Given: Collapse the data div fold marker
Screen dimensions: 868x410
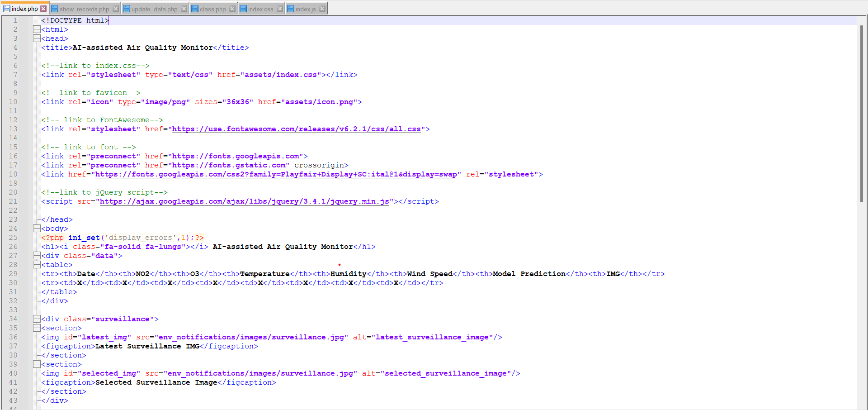Looking at the screenshot, I should [x=37, y=255].
